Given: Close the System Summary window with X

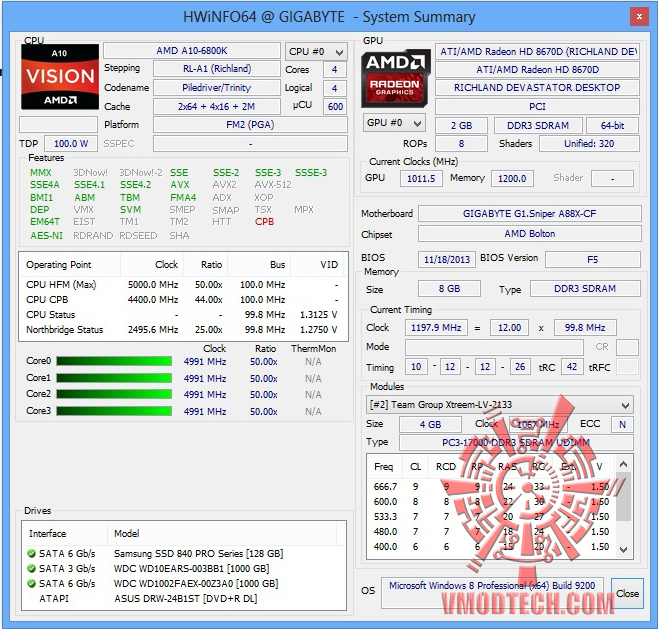Looking at the screenshot, I should (x=639, y=17).
